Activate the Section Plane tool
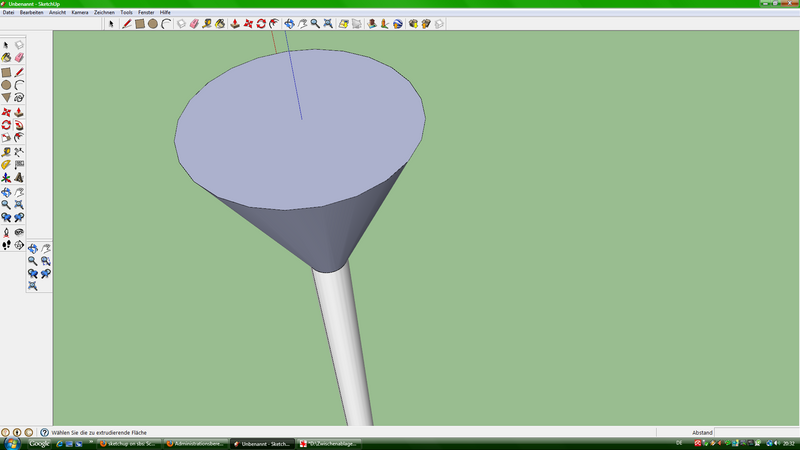Viewport: 800px width, 450px height. point(19,243)
